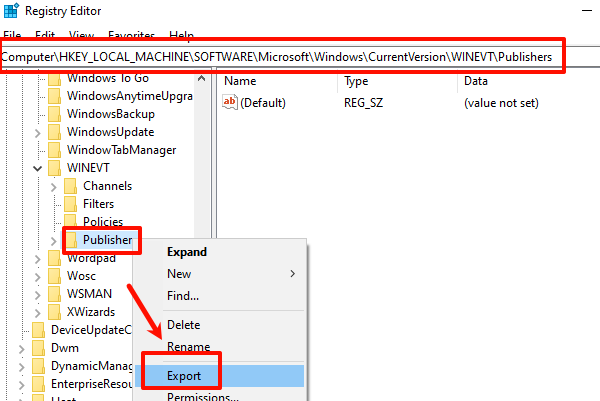This screenshot has height=401, width=600.
Task: Select the WindowsAnytimeUpgrade folder icon
Action: pyautogui.click(x=54, y=96)
